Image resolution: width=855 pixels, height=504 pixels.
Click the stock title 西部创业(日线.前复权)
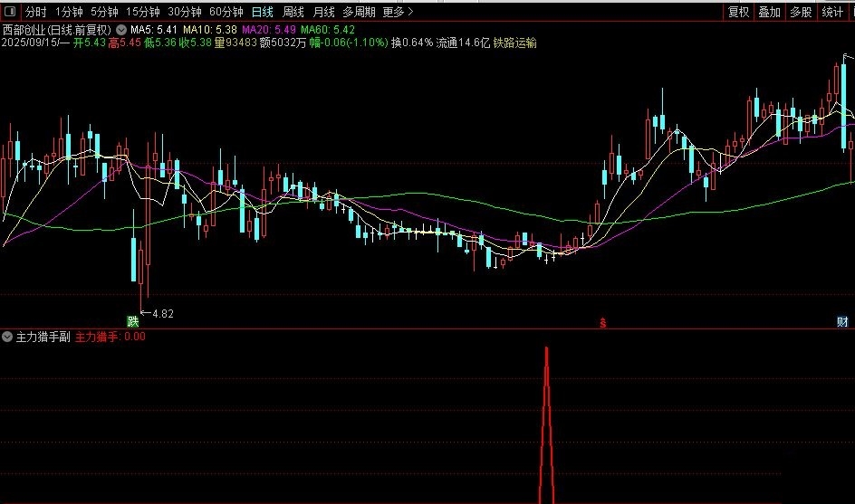(57, 30)
